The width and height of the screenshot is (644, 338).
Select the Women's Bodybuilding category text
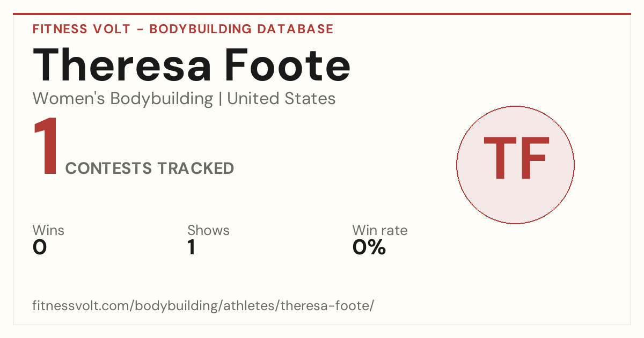tap(123, 99)
